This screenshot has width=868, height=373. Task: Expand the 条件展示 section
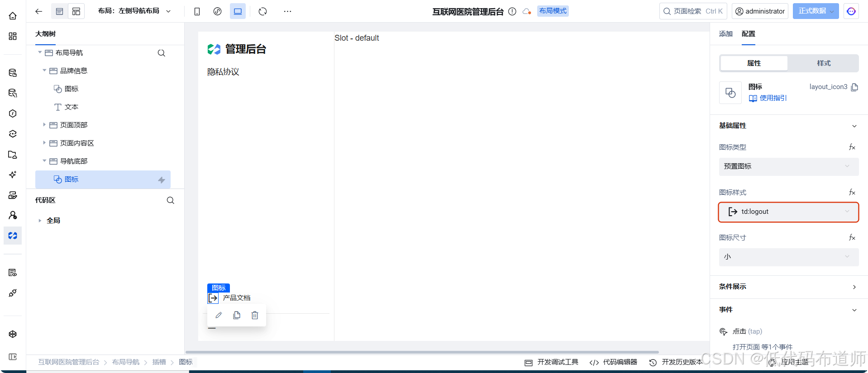pyautogui.click(x=854, y=287)
